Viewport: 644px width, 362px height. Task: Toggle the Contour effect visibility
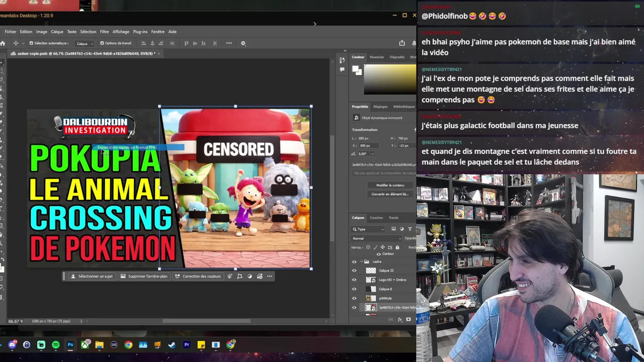click(x=378, y=254)
